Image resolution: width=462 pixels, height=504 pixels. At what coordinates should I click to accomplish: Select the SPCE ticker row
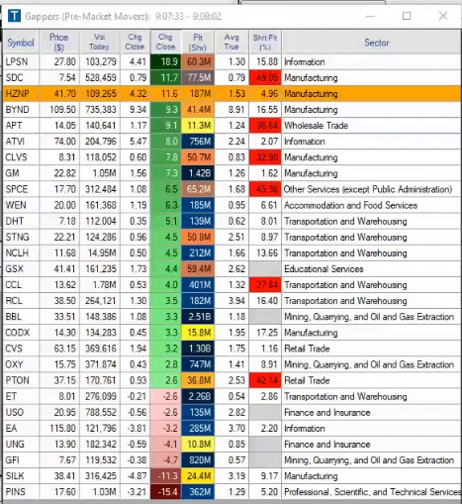coord(232,189)
